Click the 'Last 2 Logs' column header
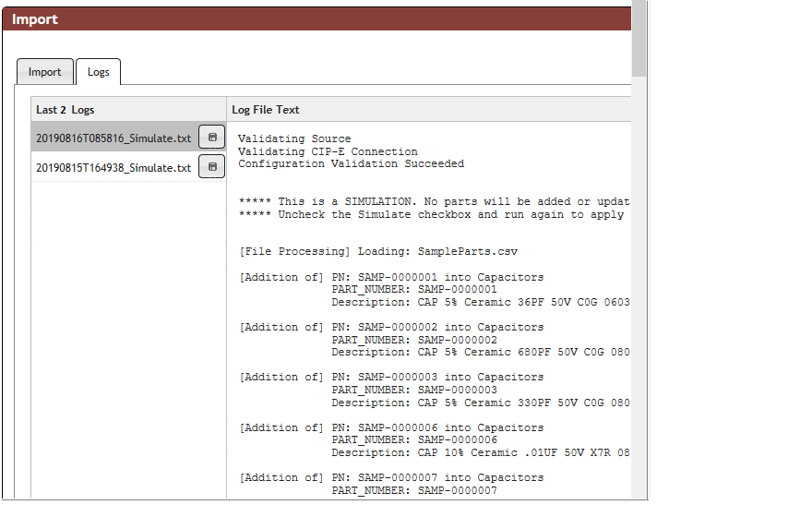The image size is (812, 529). coord(128,109)
